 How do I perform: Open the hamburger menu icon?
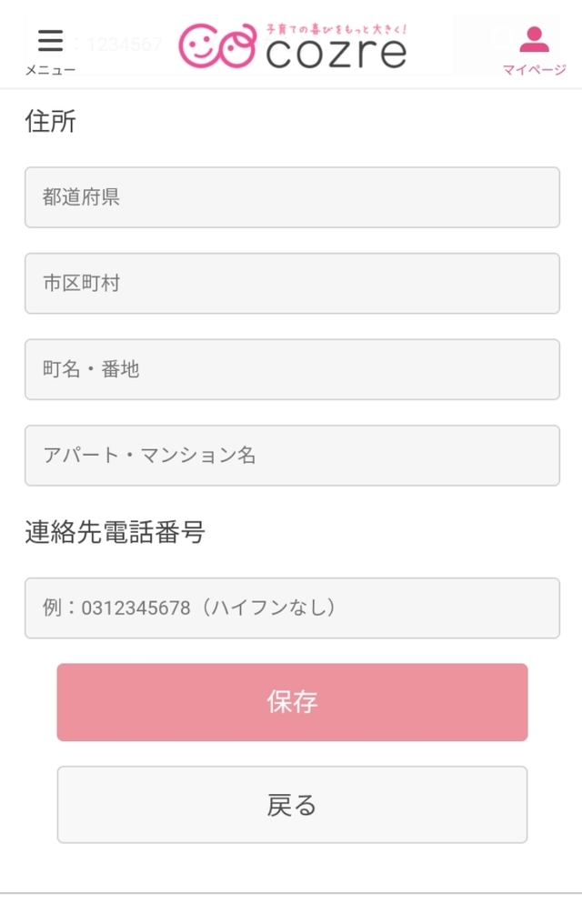coord(50,40)
